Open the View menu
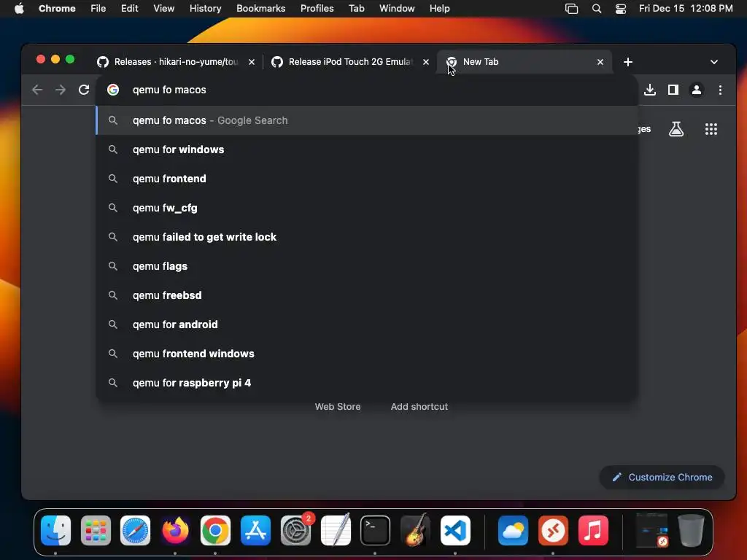Image resolution: width=747 pixels, height=560 pixels. [164, 9]
